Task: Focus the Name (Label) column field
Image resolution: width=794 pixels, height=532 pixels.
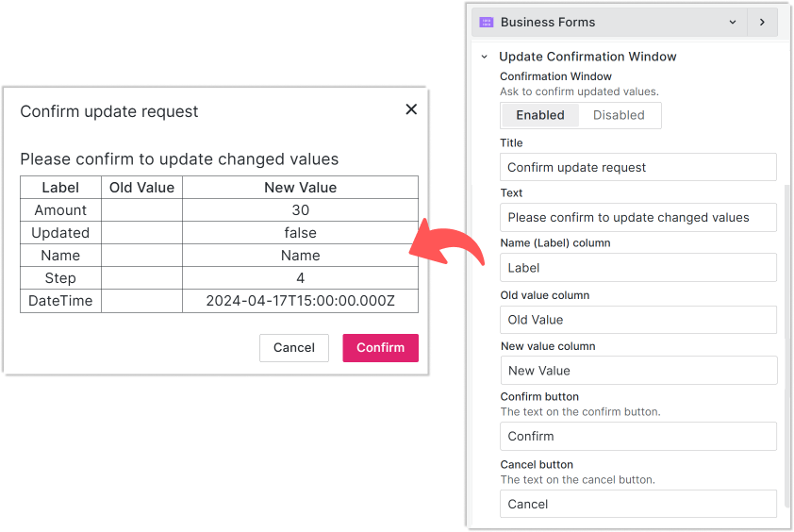Action: [x=637, y=268]
